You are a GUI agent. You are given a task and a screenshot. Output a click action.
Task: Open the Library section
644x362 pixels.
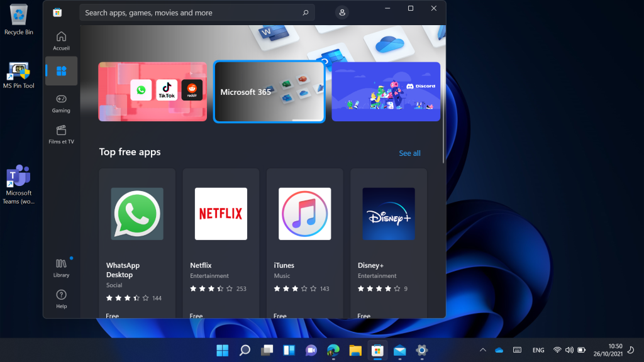[61, 268]
